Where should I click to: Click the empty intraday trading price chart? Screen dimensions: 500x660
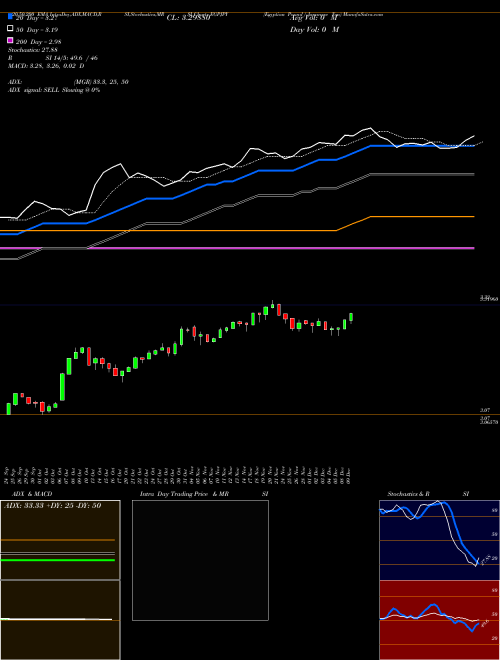[200, 560]
